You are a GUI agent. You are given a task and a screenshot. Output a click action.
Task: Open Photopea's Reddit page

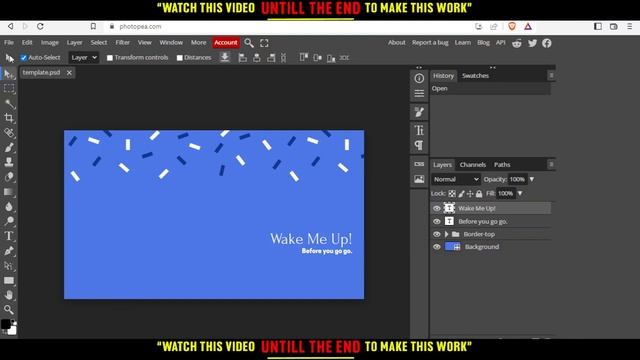tap(517, 43)
